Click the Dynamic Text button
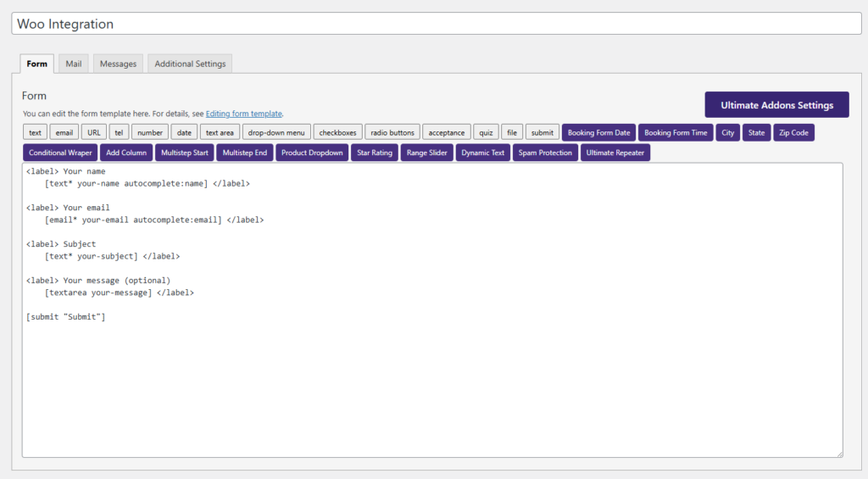868x479 pixels. [482, 153]
